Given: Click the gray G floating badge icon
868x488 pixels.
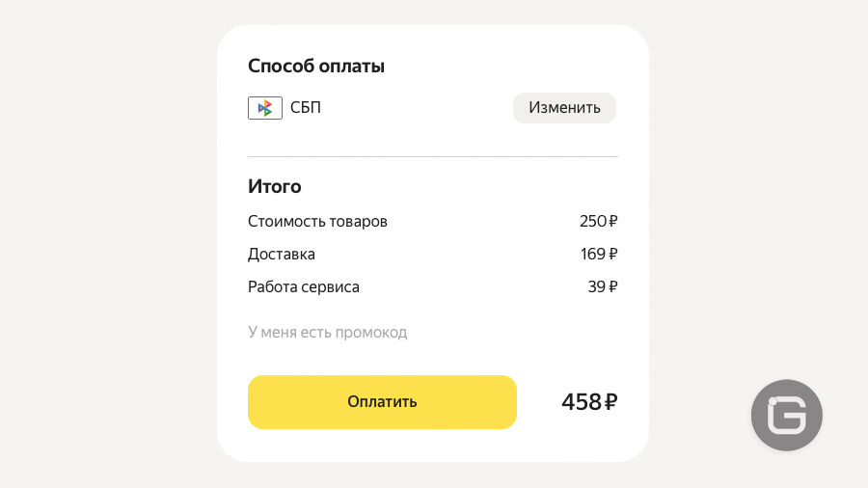Looking at the screenshot, I should (x=787, y=415).
